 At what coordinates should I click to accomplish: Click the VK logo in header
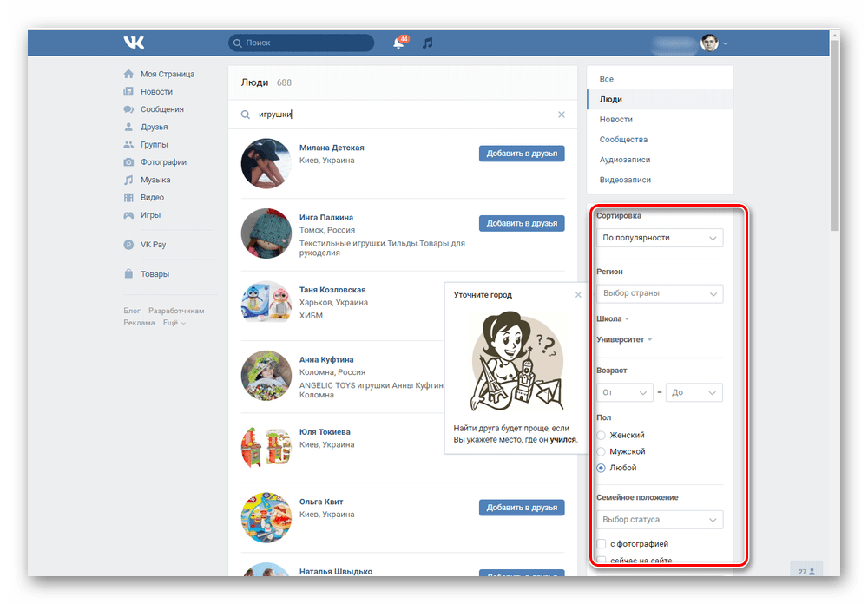click(x=134, y=43)
